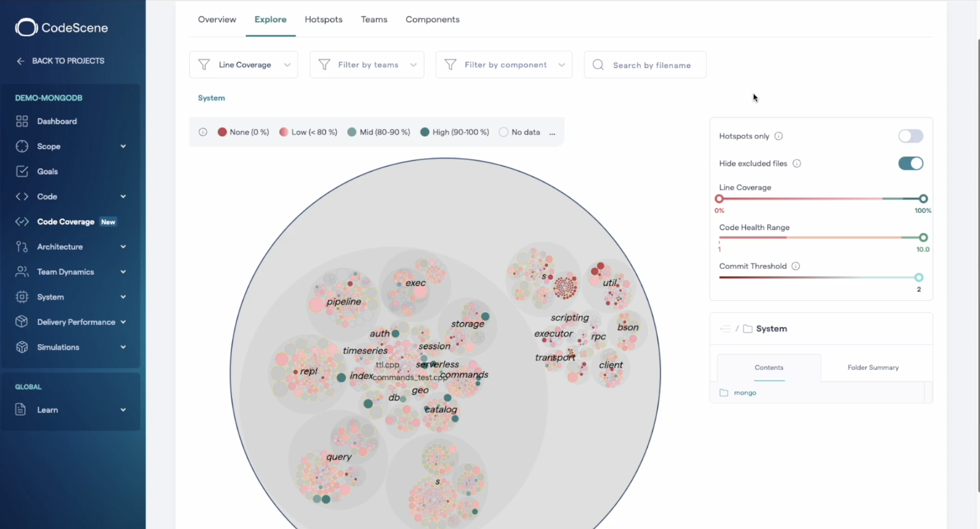The width and height of the screenshot is (980, 529).
Task: Click the System chip icon in sidebar
Action: (x=22, y=297)
